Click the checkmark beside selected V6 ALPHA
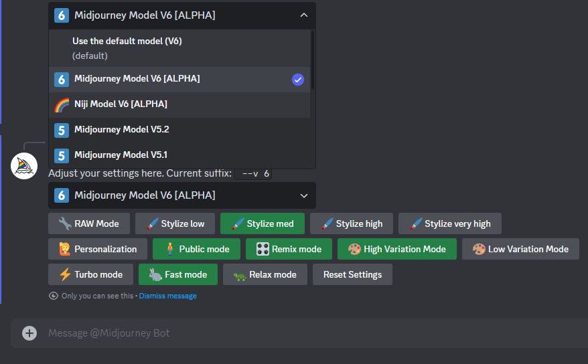Image resolution: width=588 pixels, height=364 pixels. [x=298, y=80]
